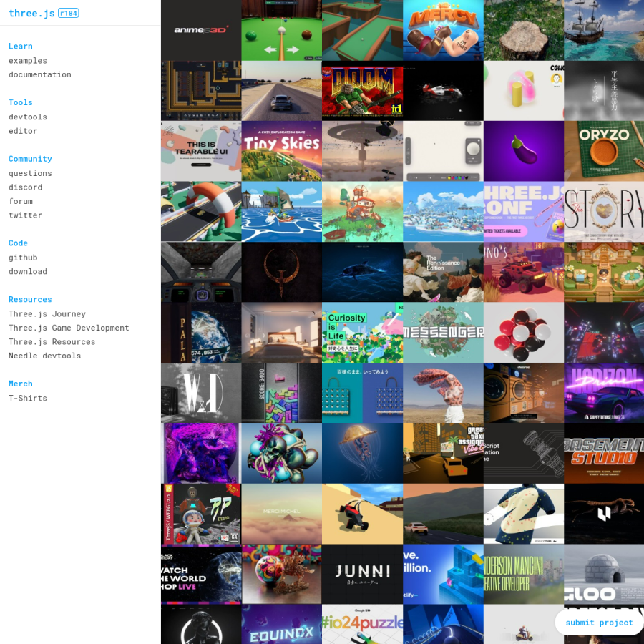Open the Mr. Mercy boxing thumbnail
This screenshot has height=644, width=644.
click(x=443, y=30)
